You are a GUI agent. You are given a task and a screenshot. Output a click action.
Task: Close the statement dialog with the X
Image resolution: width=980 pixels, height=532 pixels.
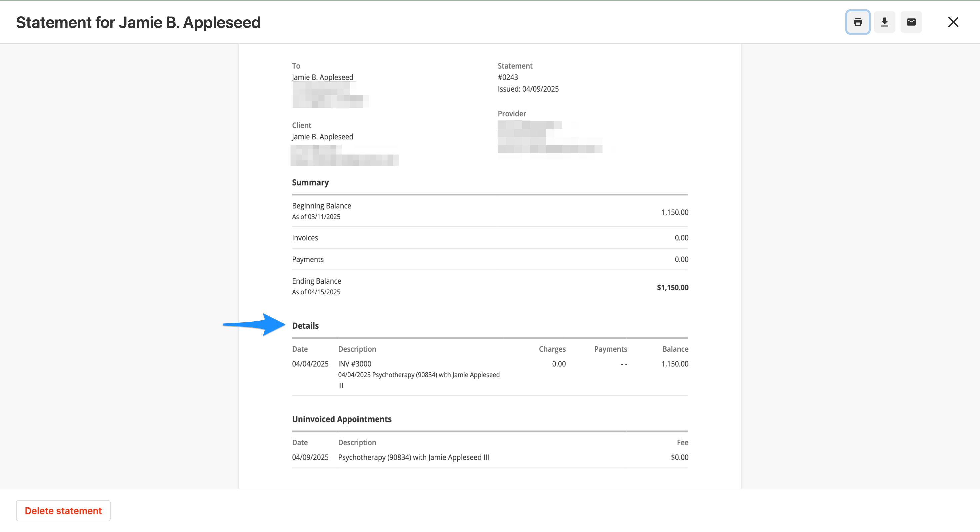click(x=953, y=22)
